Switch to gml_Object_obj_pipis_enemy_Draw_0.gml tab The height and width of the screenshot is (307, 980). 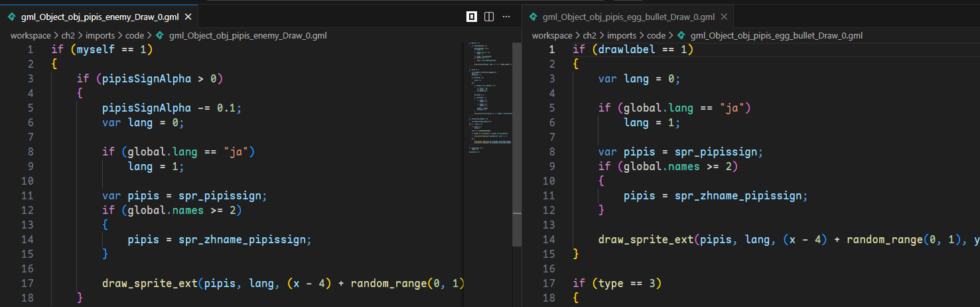click(98, 17)
